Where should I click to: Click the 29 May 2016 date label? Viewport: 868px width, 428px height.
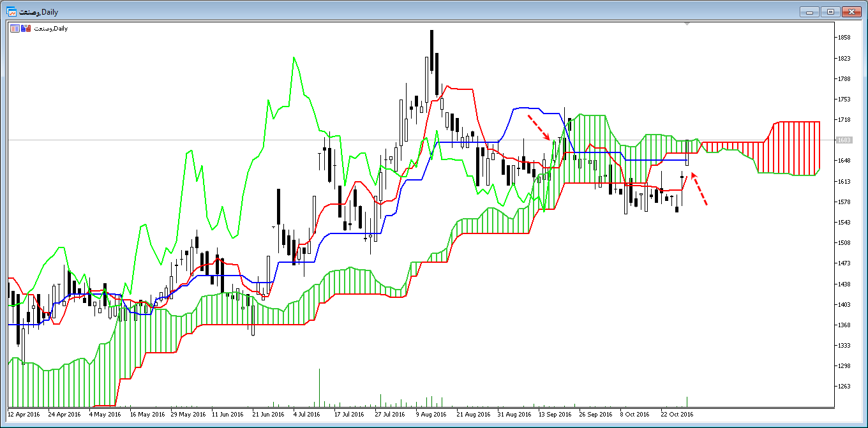pyautogui.click(x=187, y=414)
